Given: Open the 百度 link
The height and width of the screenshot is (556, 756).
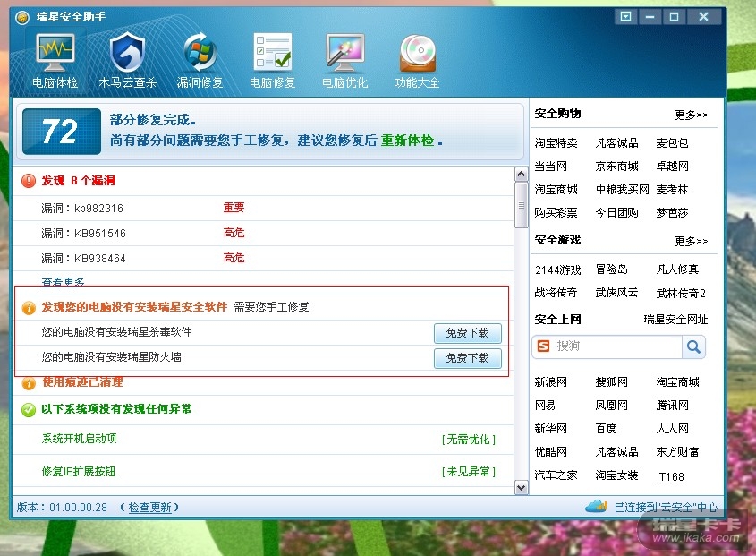Looking at the screenshot, I should 606,429.
